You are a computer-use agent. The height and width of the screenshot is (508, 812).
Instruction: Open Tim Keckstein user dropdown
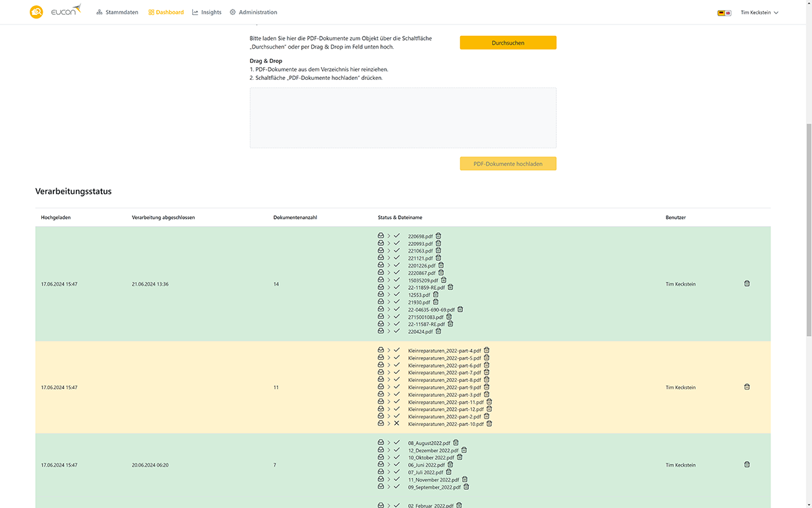point(759,12)
